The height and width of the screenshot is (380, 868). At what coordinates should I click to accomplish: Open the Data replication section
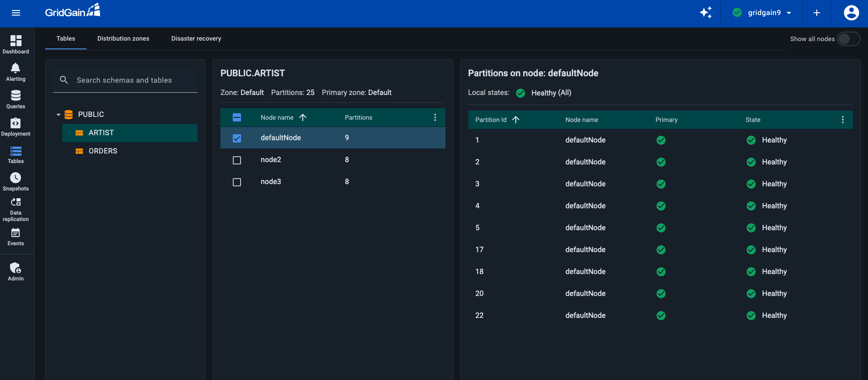click(x=16, y=209)
